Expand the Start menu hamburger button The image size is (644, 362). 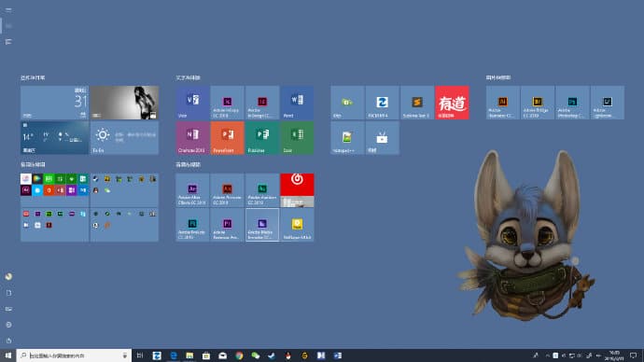point(8,10)
